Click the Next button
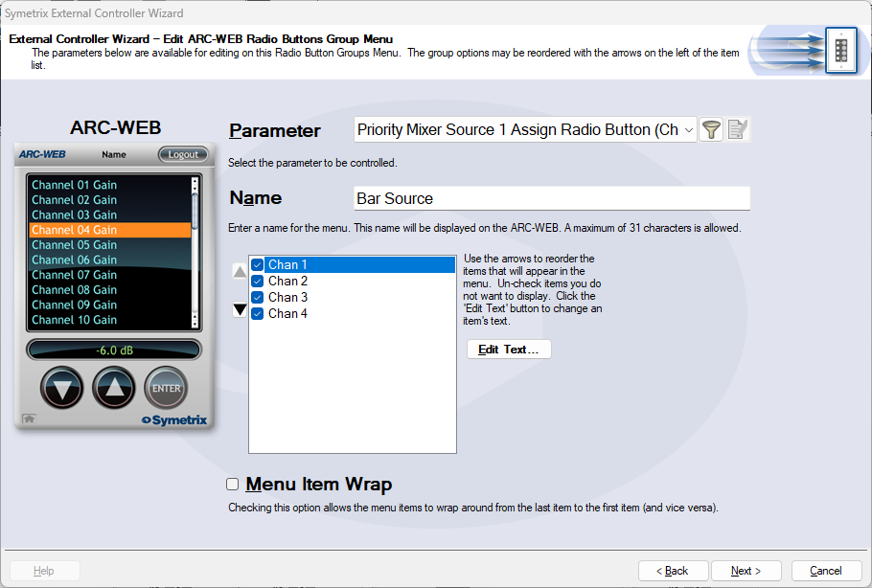The image size is (872, 588). point(746,571)
